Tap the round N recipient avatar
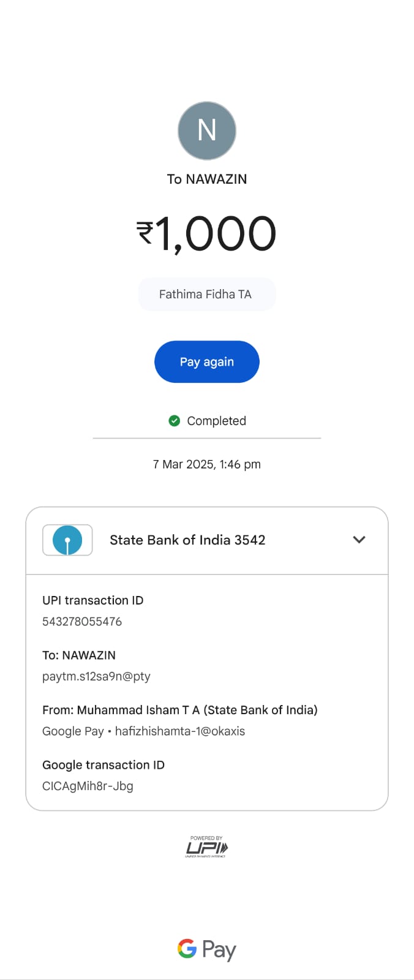Image resolution: width=414 pixels, height=980 pixels. [x=207, y=130]
